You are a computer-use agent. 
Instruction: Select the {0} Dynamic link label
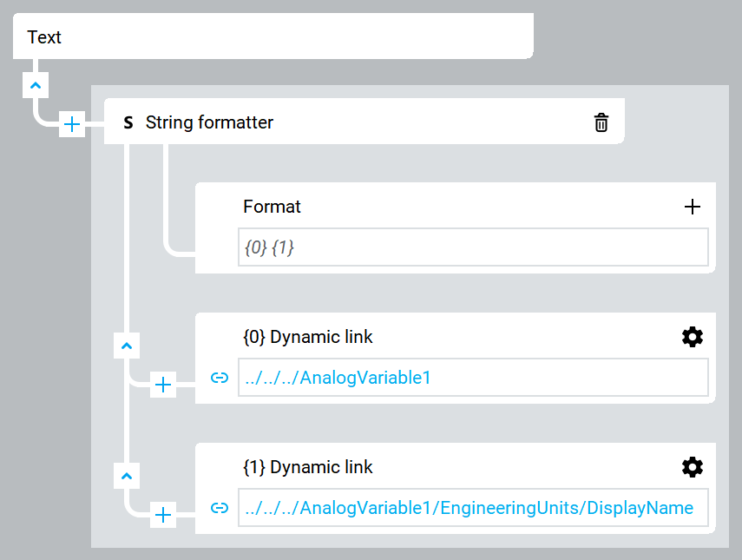307,337
